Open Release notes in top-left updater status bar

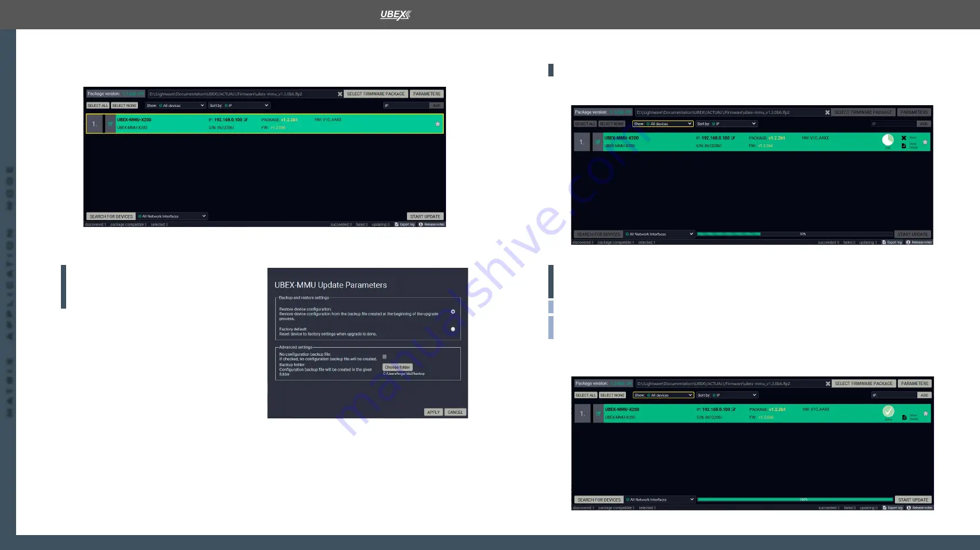[432, 224]
